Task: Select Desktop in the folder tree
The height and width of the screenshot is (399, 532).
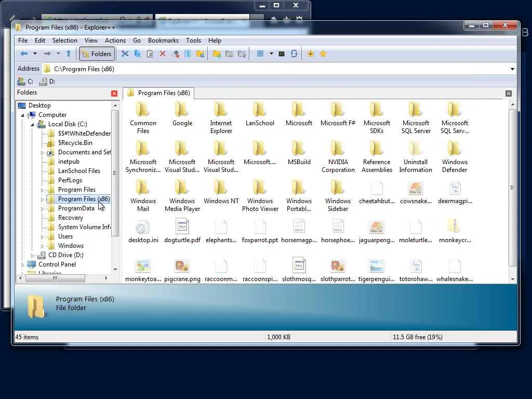Action: 39,105
